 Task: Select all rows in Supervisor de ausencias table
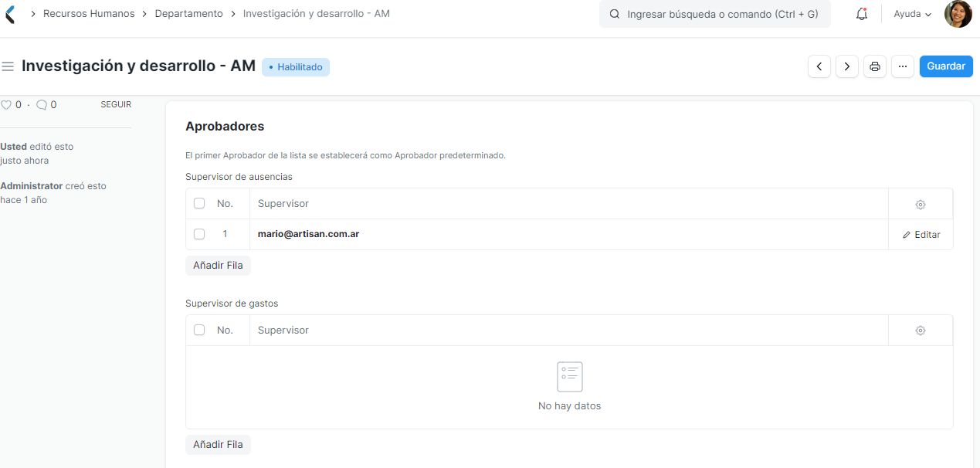pos(199,204)
